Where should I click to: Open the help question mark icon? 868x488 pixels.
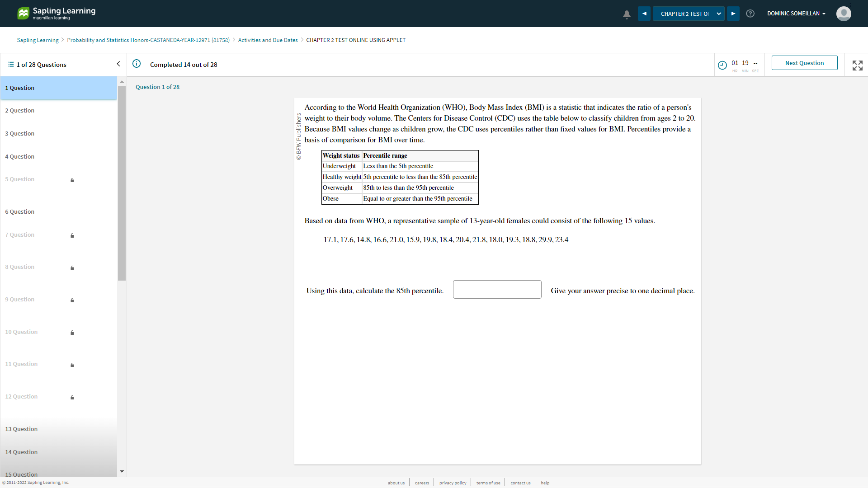750,14
